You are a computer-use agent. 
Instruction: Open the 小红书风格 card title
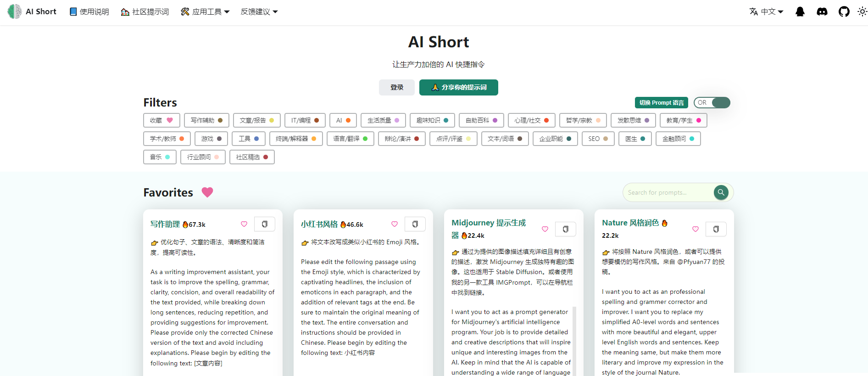pyautogui.click(x=319, y=224)
